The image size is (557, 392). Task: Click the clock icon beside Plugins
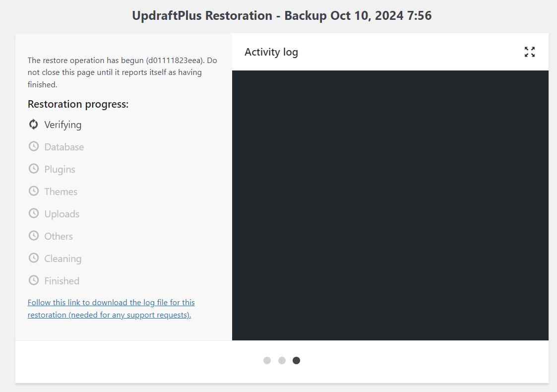(x=33, y=169)
